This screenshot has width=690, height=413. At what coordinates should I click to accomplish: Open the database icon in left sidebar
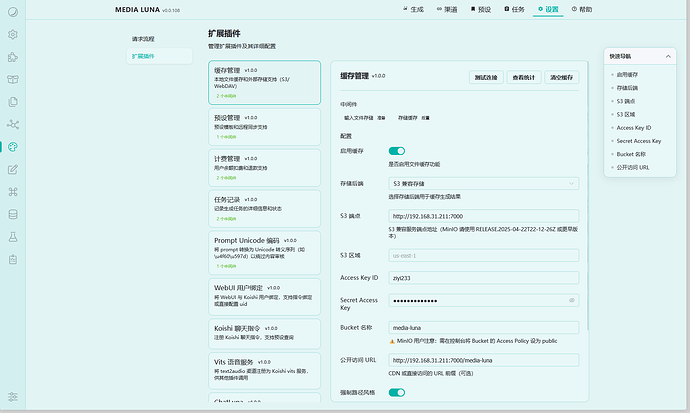click(x=13, y=214)
